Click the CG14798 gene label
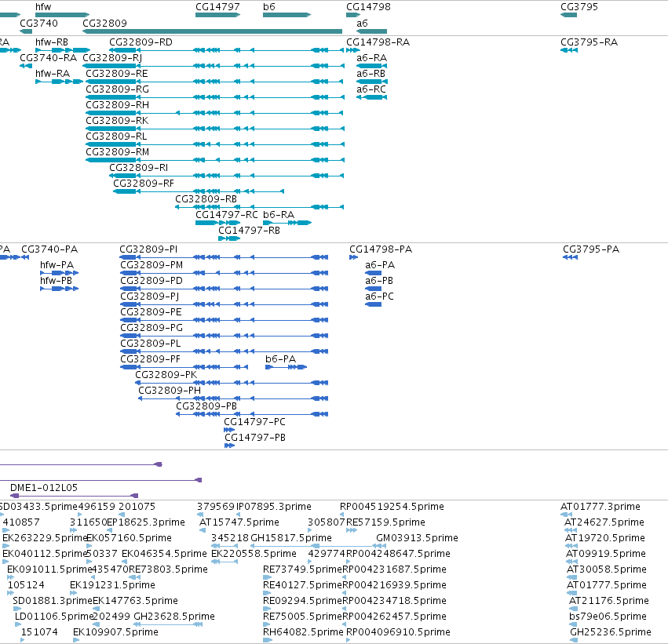Image resolution: width=668 pixels, height=644 pixels. click(368, 7)
